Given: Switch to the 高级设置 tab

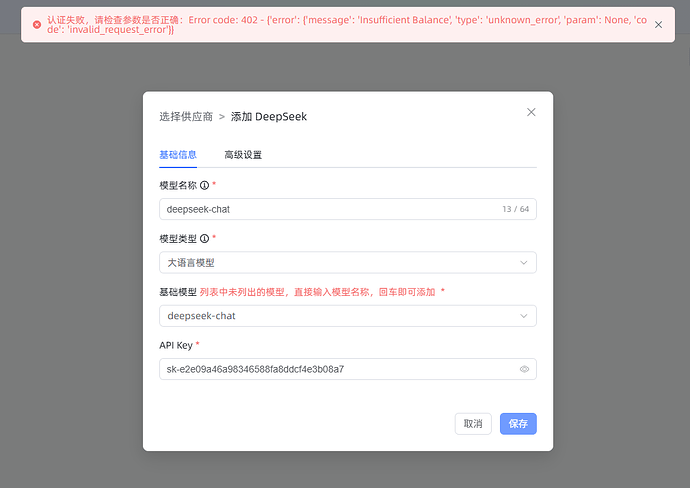Looking at the screenshot, I should pos(243,155).
